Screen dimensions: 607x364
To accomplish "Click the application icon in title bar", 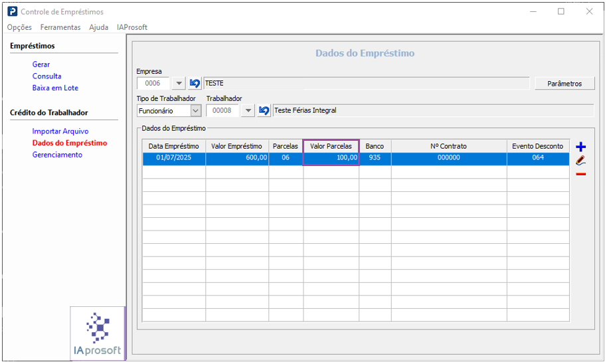I will (12, 11).
